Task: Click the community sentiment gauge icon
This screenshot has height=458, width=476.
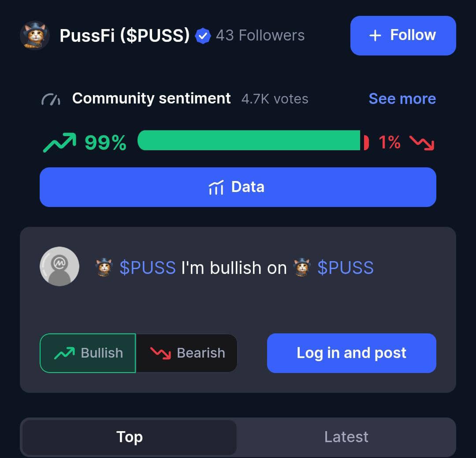Action: (x=51, y=99)
